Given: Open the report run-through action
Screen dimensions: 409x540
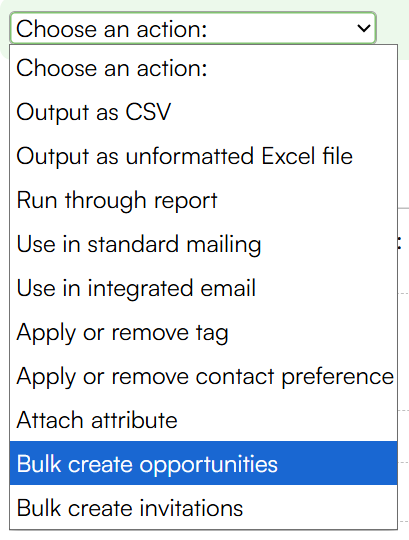Looking at the screenshot, I should pos(203,200).
